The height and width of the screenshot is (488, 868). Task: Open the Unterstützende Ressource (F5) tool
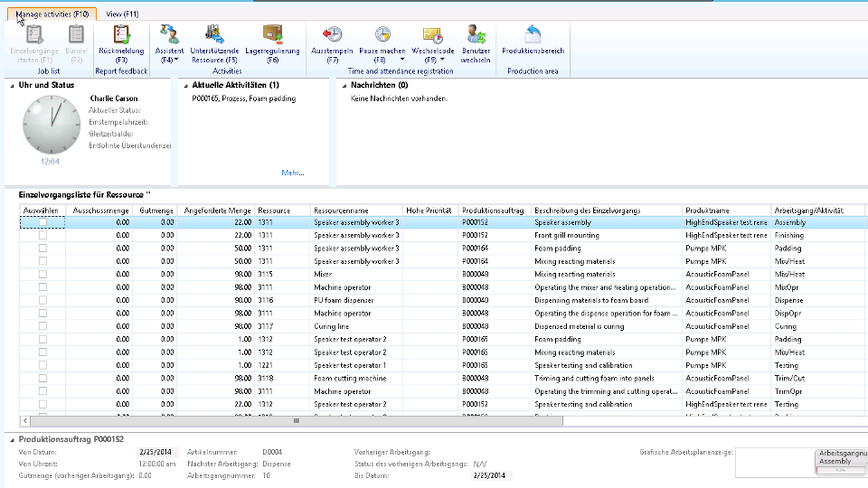point(214,35)
